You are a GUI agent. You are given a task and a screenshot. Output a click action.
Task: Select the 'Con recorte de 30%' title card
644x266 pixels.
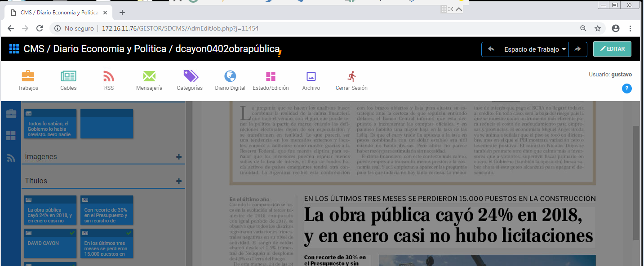click(x=107, y=210)
